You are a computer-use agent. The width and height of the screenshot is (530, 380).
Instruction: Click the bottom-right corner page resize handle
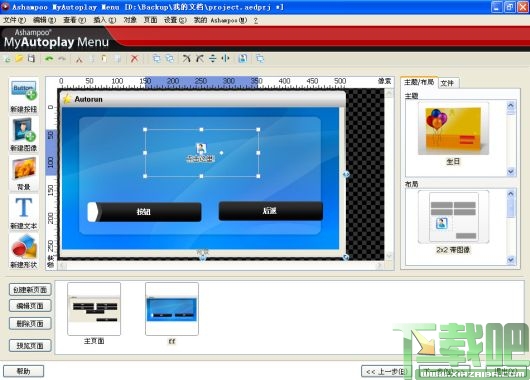345,257
